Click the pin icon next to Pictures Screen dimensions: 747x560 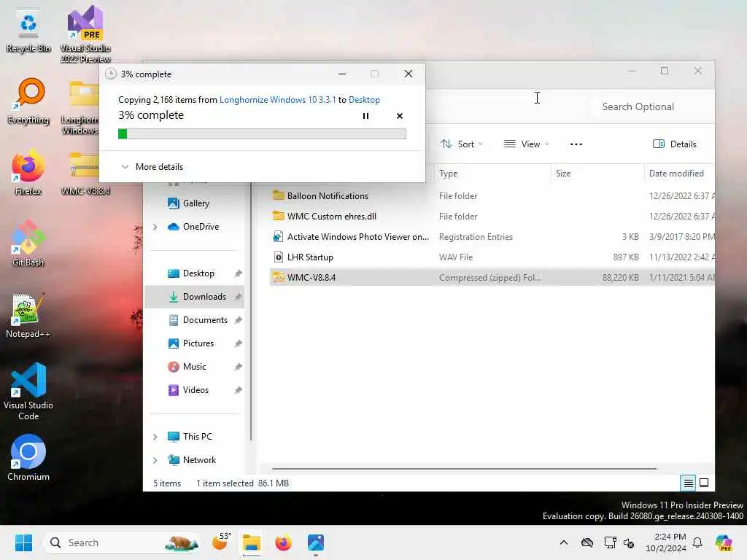(239, 343)
